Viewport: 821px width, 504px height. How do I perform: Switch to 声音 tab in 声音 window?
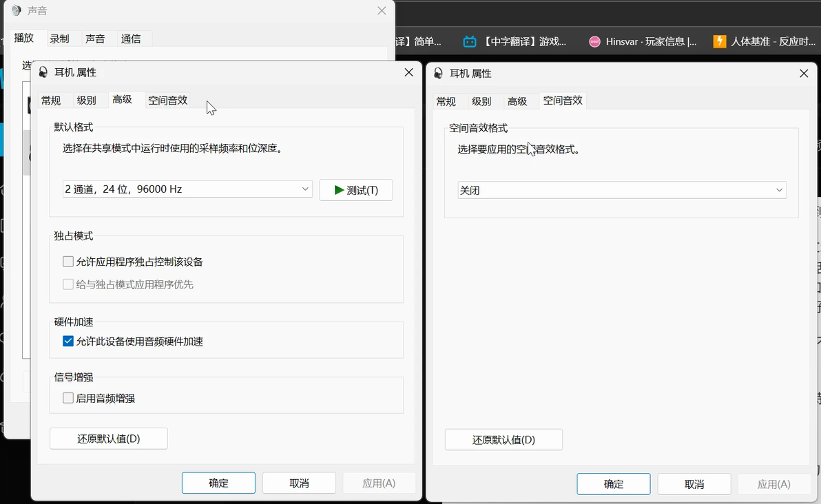(95, 39)
